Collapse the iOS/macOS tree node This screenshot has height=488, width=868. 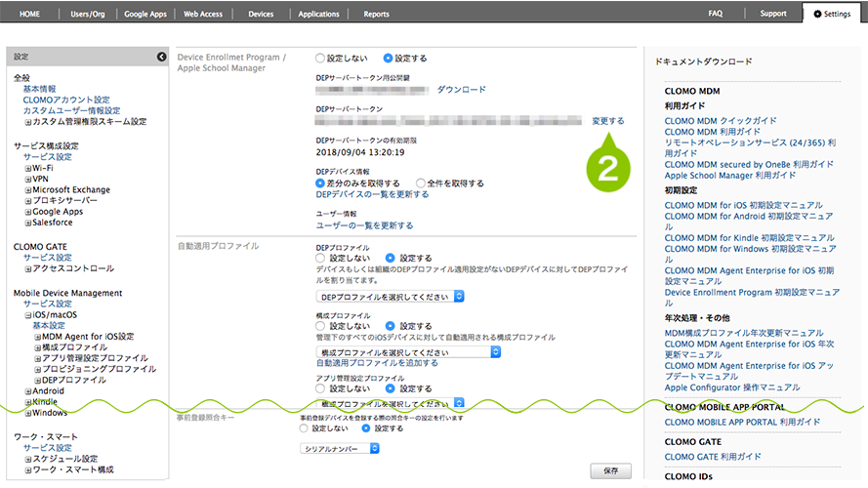(28, 314)
